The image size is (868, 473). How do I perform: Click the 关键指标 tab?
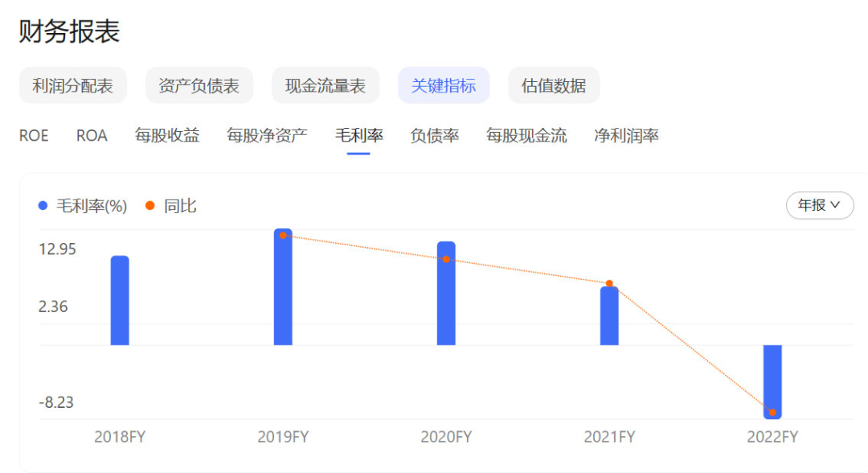444,85
